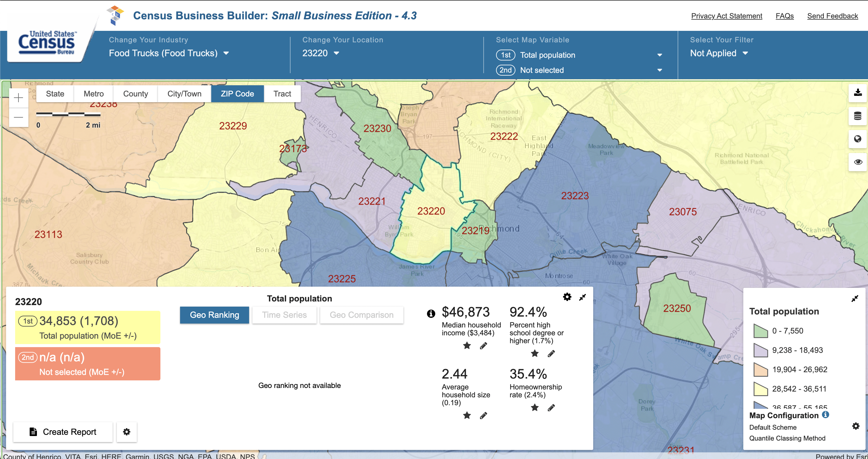Download the map with the download icon
This screenshot has height=459, width=868.
click(x=857, y=93)
